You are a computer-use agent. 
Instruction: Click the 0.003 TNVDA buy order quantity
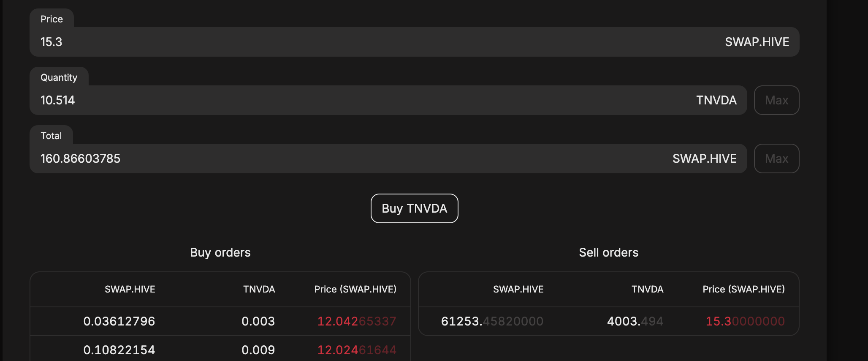click(258, 321)
